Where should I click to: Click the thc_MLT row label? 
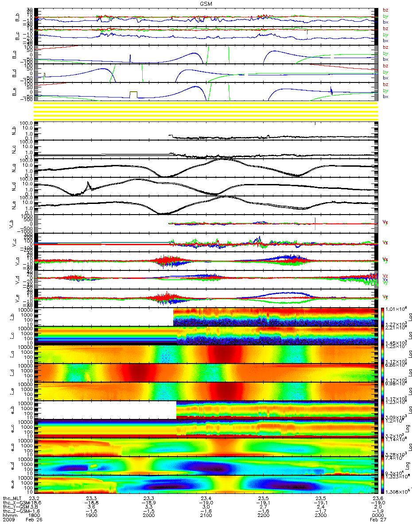click(x=12, y=498)
